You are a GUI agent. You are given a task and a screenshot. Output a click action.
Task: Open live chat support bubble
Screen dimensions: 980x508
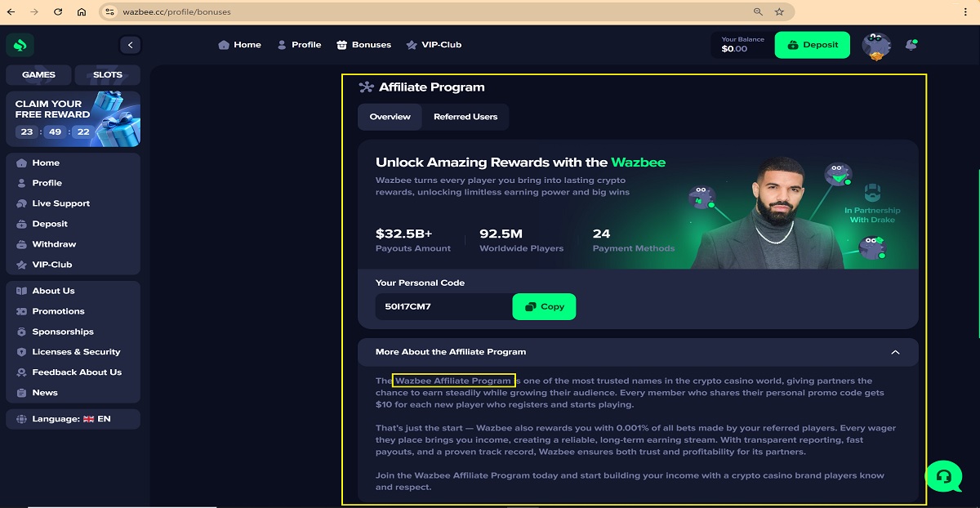click(943, 476)
